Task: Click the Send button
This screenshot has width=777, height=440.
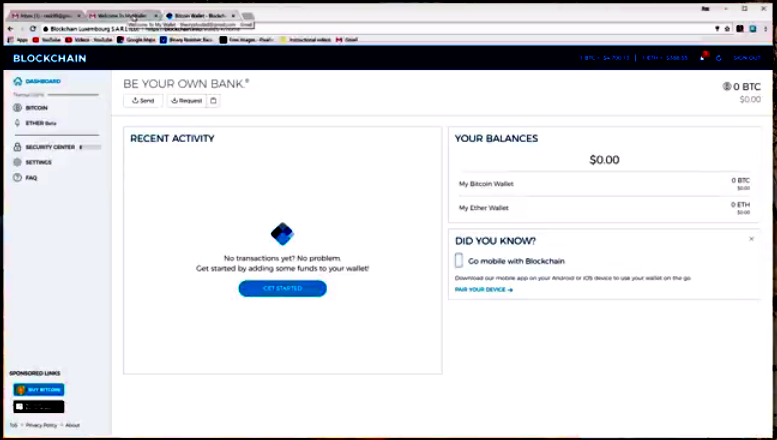Action: tap(143, 101)
